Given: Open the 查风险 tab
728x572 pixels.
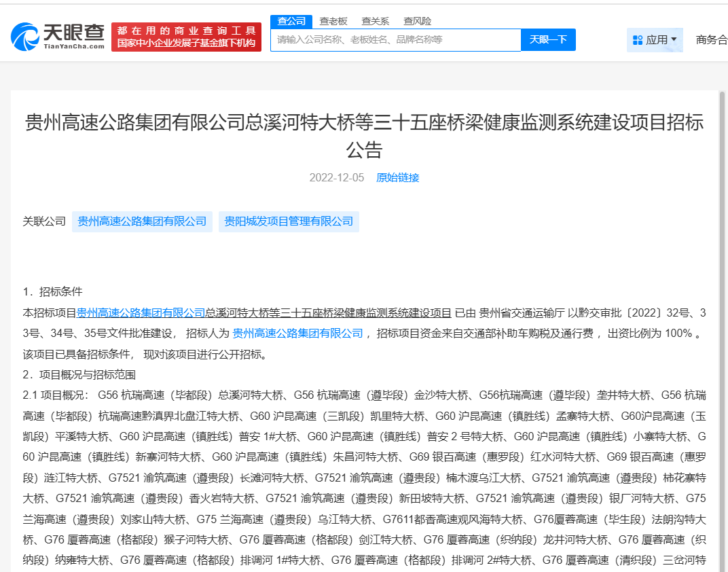Looking at the screenshot, I should 417,21.
